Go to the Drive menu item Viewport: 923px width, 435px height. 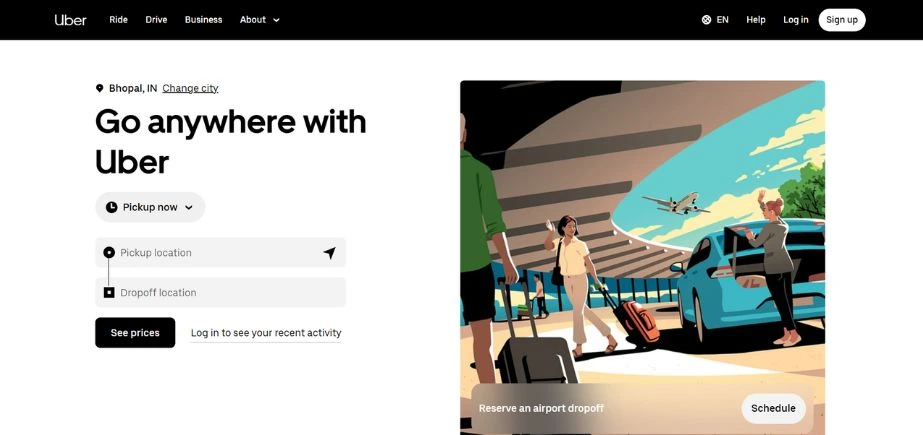(156, 20)
